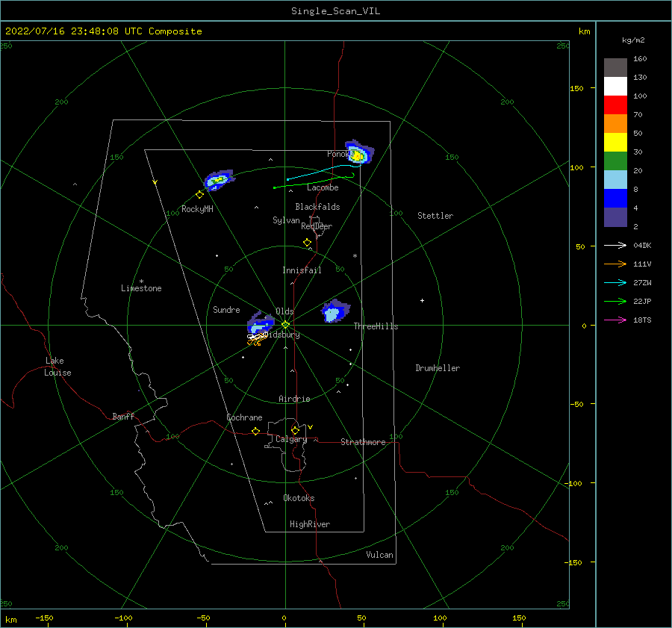Select the storm cell above ThreeHills
672x628 pixels.
335,311
